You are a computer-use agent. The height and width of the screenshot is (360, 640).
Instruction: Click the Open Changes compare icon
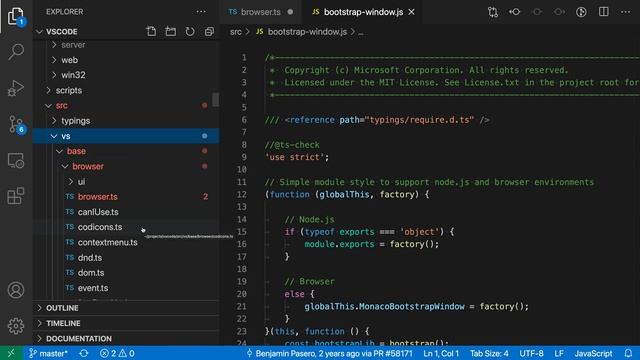point(493,12)
